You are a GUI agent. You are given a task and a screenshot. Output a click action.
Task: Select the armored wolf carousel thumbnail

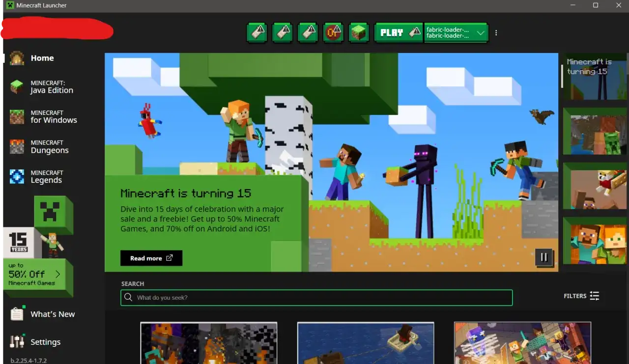(595, 186)
